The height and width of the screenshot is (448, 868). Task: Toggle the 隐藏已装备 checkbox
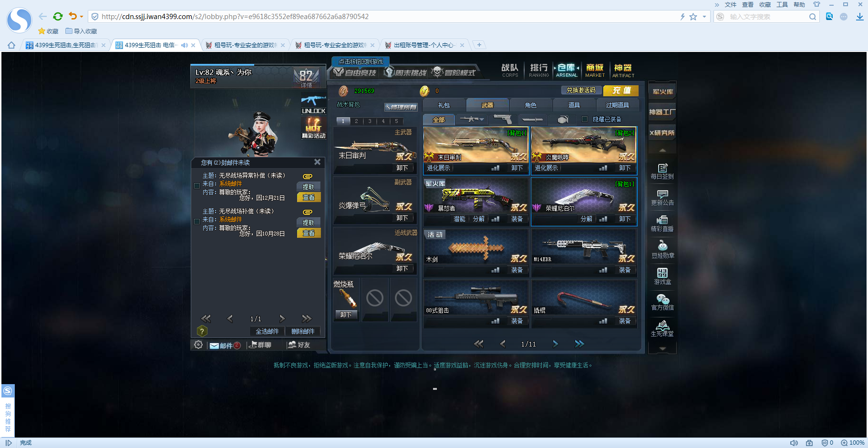point(585,119)
